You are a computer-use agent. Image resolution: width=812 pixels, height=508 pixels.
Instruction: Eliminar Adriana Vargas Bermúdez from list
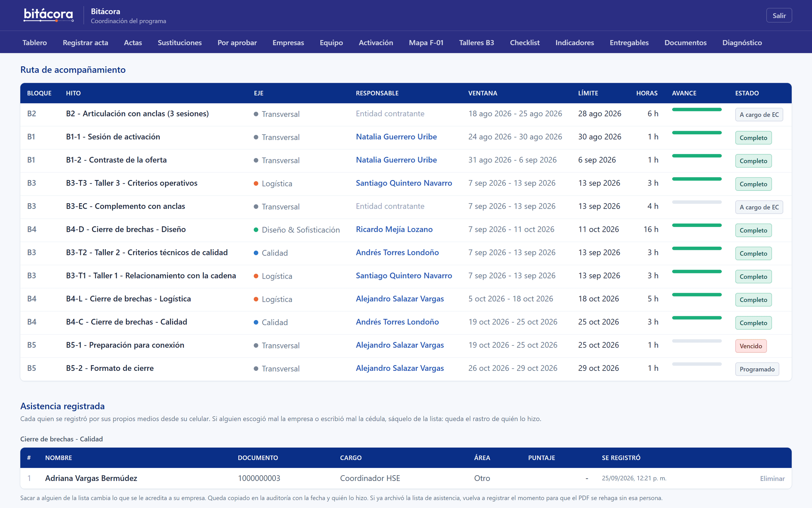[772, 478]
